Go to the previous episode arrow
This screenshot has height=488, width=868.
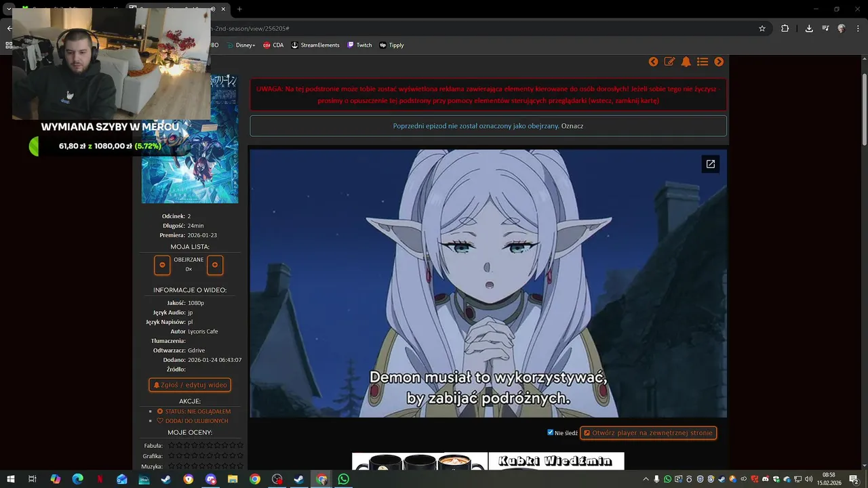coord(653,62)
